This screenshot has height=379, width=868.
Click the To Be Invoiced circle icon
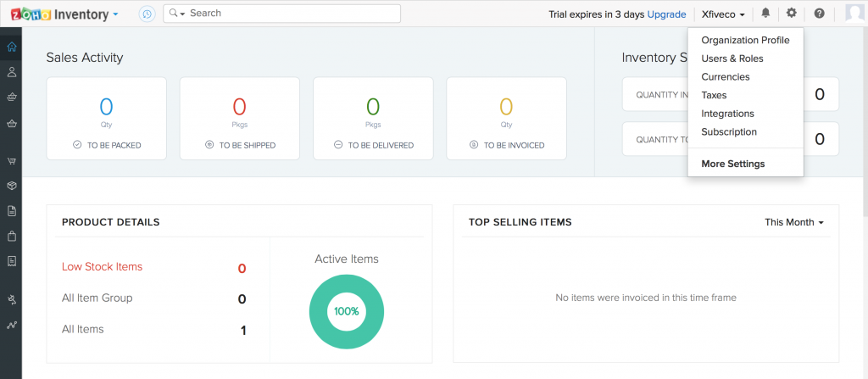pos(474,145)
